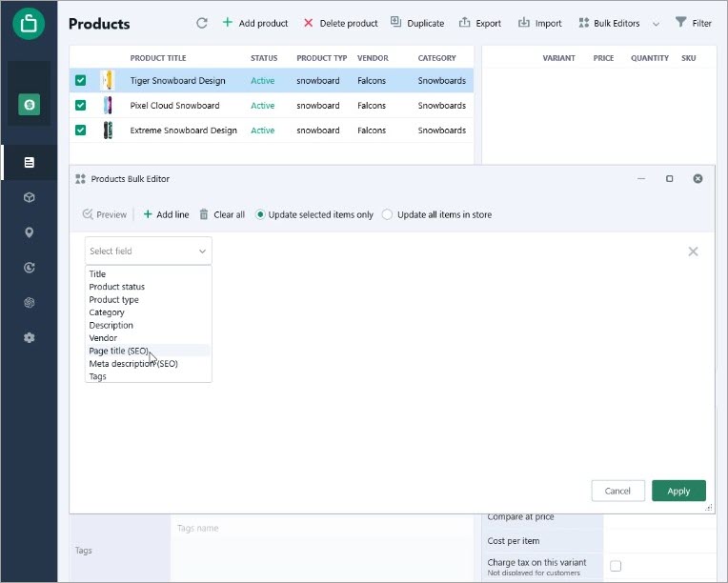Click the Cancel button
The width and height of the screenshot is (728, 583).
point(618,491)
